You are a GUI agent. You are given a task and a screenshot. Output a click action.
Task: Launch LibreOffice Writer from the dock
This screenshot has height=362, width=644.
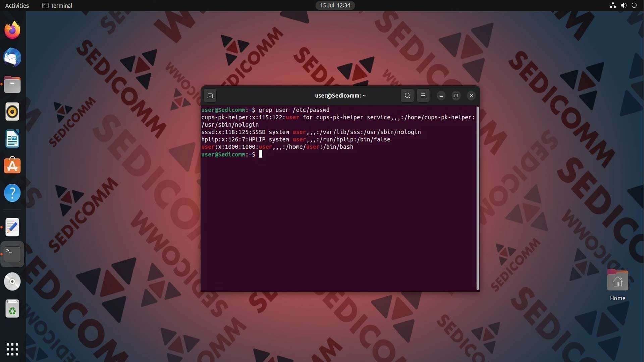click(12, 139)
